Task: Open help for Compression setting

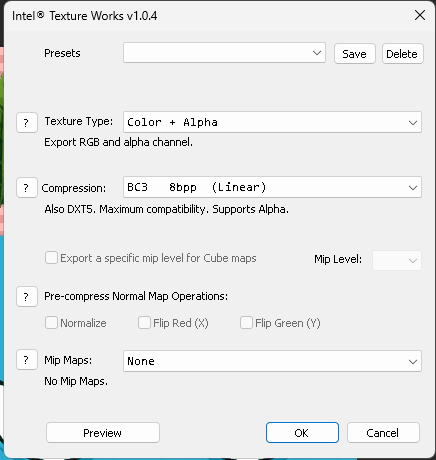Action: [x=27, y=188]
